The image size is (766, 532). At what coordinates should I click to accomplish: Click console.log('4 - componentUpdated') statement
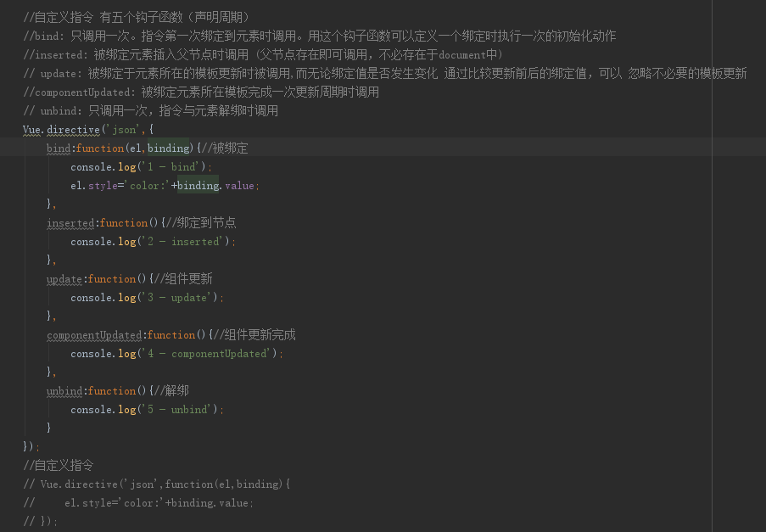(x=176, y=353)
